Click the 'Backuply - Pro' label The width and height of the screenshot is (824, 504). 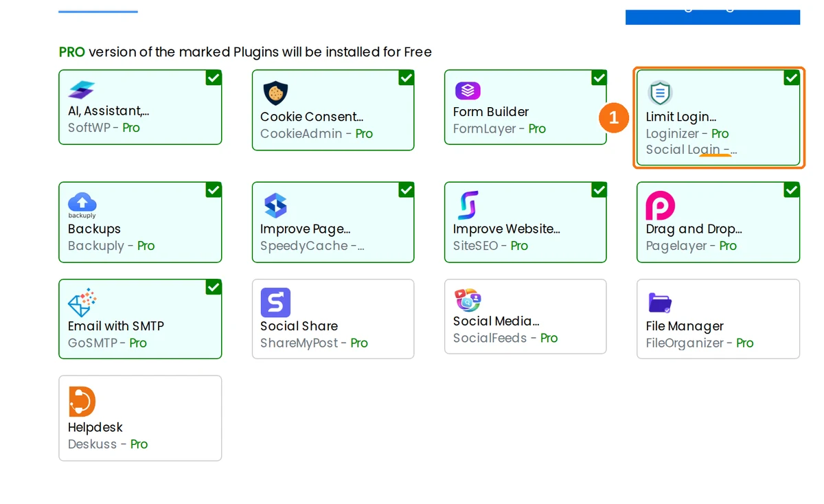[111, 246]
